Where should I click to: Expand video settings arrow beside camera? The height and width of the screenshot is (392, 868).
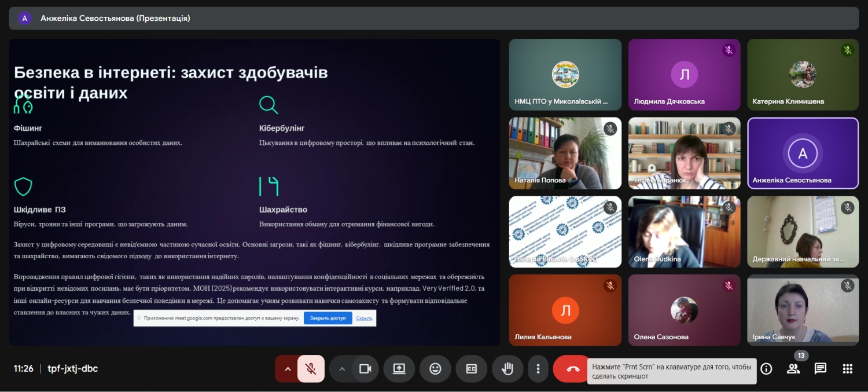(x=341, y=369)
